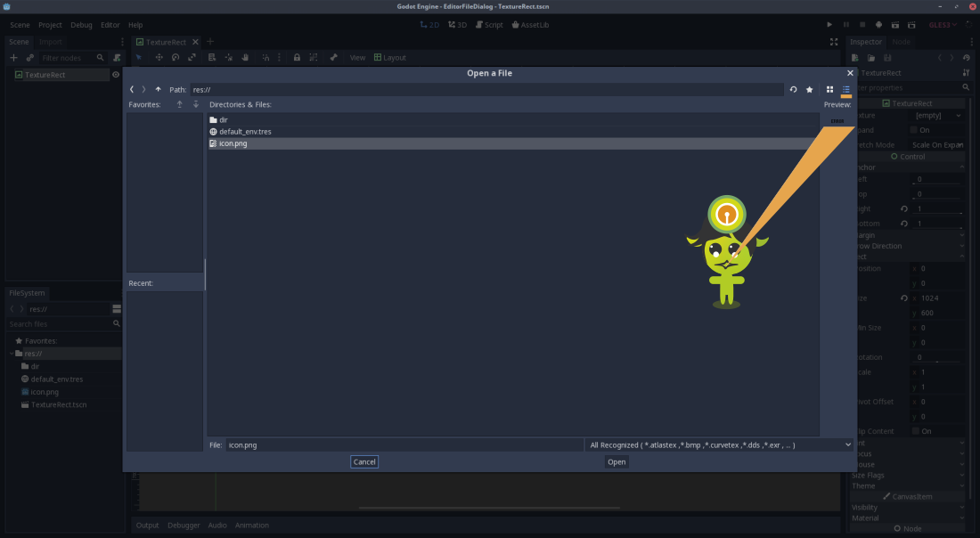The width and height of the screenshot is (980, 538).
Task: Close the Open a File dialog
Action: 850,73
